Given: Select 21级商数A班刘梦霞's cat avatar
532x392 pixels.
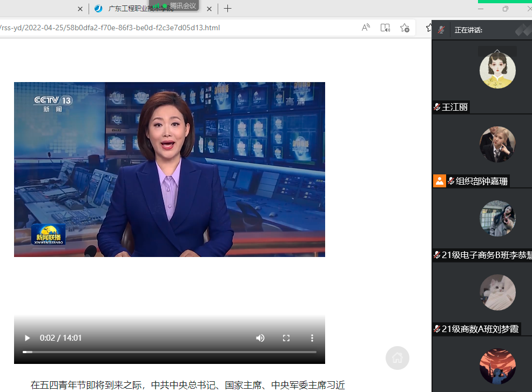Looking at the screenshot, I should (497, 292).
